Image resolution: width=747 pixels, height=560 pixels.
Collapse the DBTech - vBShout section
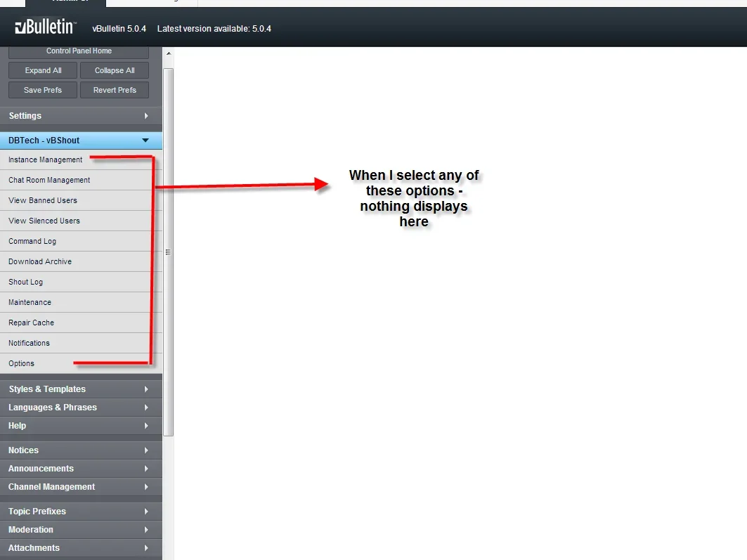click(81, 141)
